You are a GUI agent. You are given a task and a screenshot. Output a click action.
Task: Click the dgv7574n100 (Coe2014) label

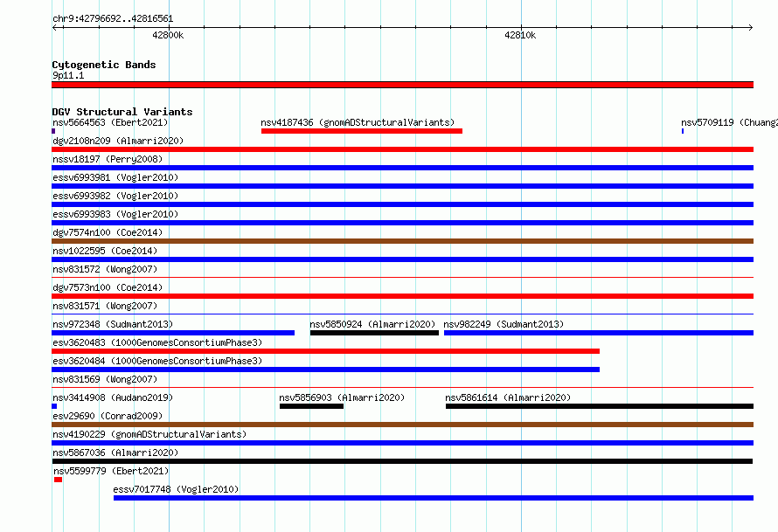pyautogui.click(x=108, y=232)
